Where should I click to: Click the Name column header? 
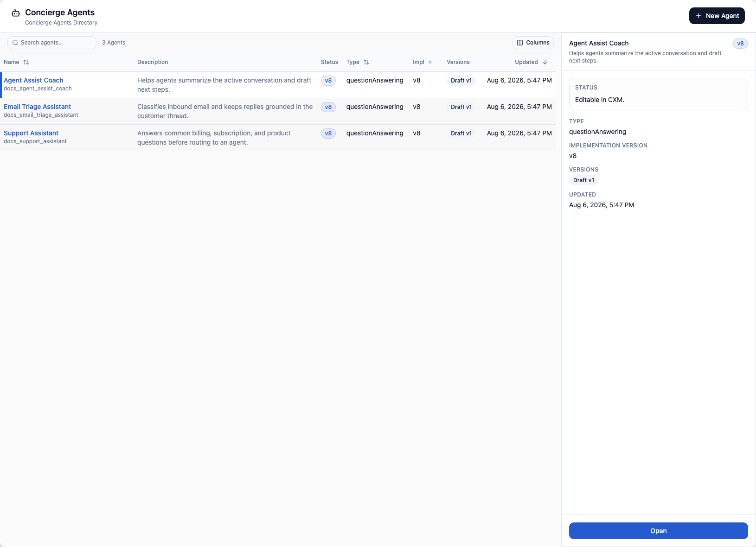[12, 62]
